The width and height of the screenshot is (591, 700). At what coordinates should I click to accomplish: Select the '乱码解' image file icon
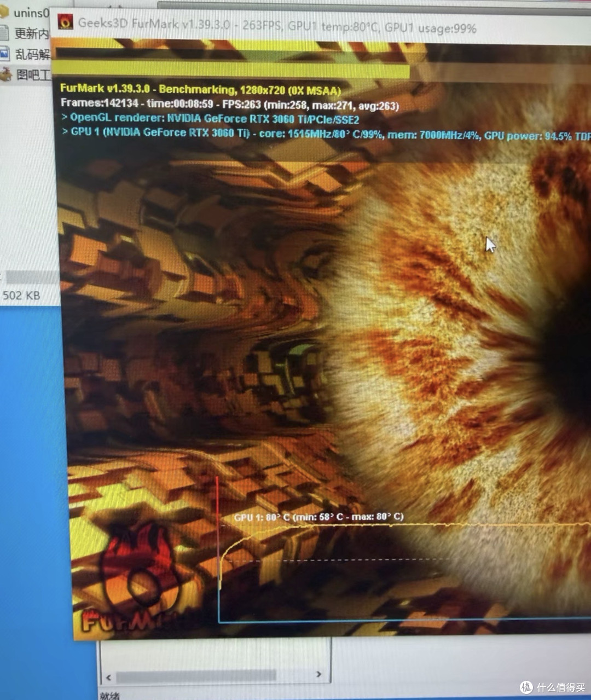coord(5,54)
